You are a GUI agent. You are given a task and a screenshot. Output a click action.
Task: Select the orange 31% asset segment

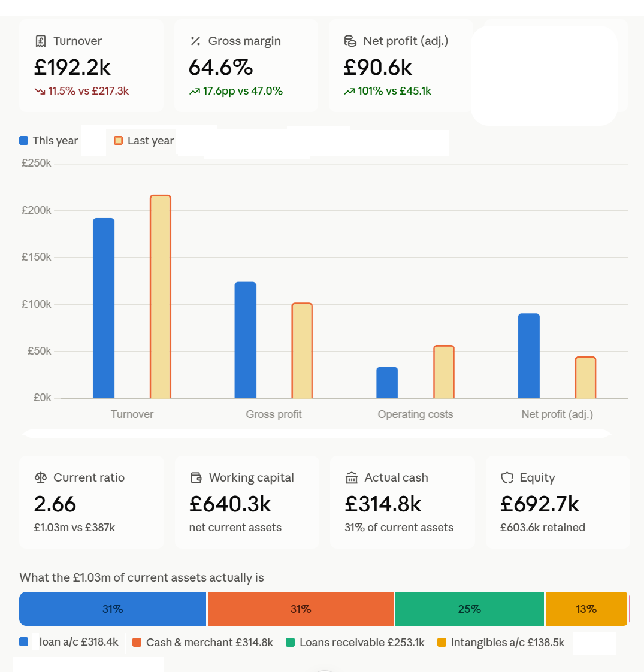click(301, 609)
